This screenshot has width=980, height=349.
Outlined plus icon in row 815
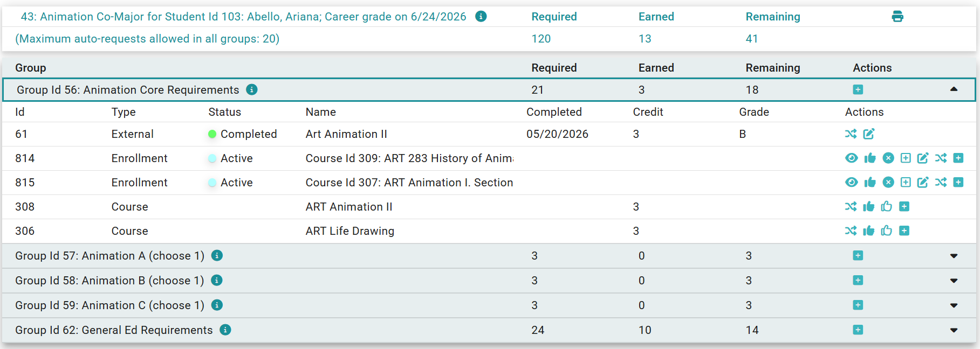(x=906, y=182)
